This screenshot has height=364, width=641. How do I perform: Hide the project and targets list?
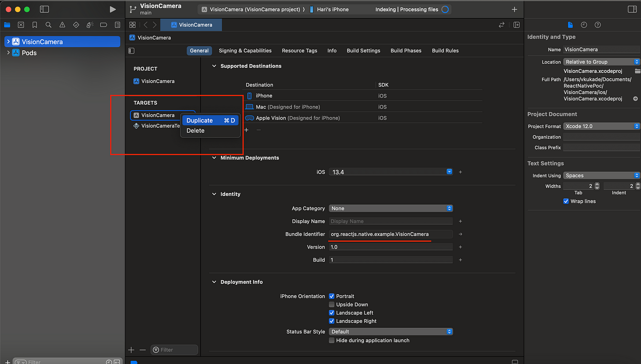[132, 51]
